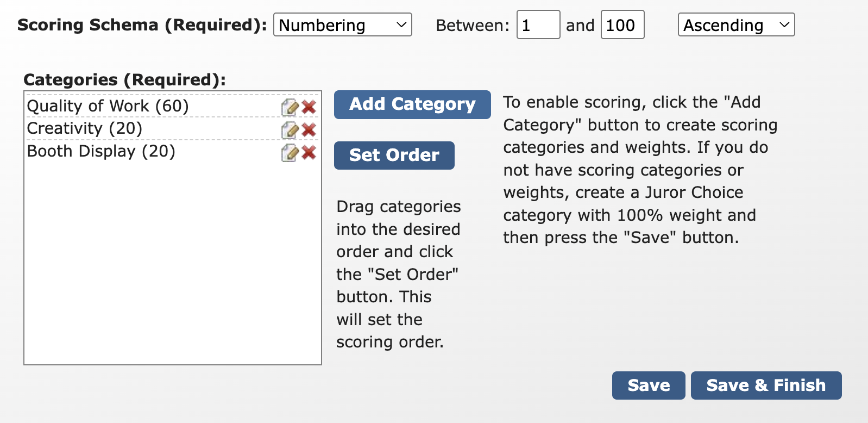Click inside the Categories list box
This screenshot has width=868, height=423.
click(x=163, y=261)
